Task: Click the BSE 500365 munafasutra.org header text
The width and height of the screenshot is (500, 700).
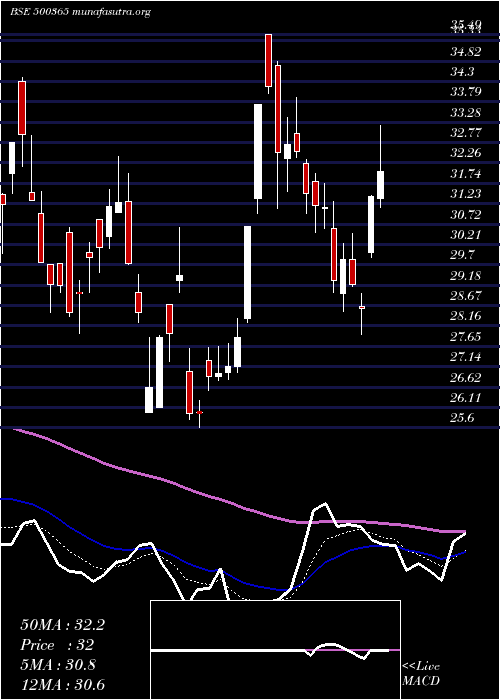Action: tap(80, 12)
